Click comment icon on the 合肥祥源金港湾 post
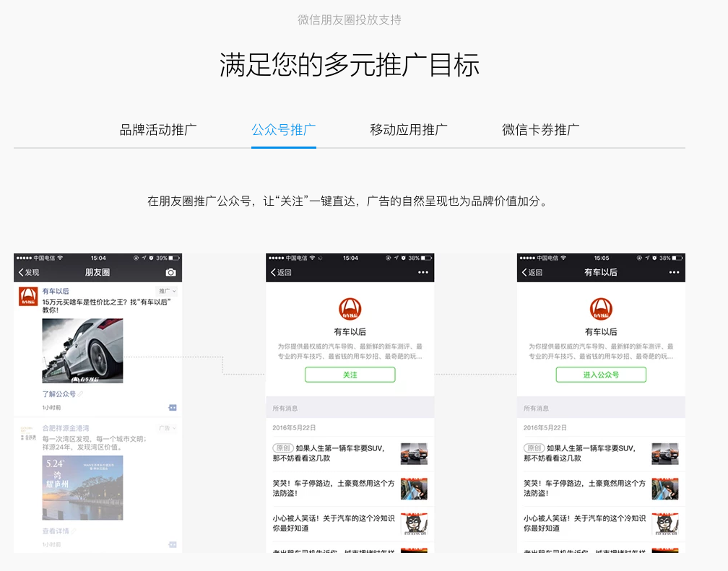 coord(172,544)
